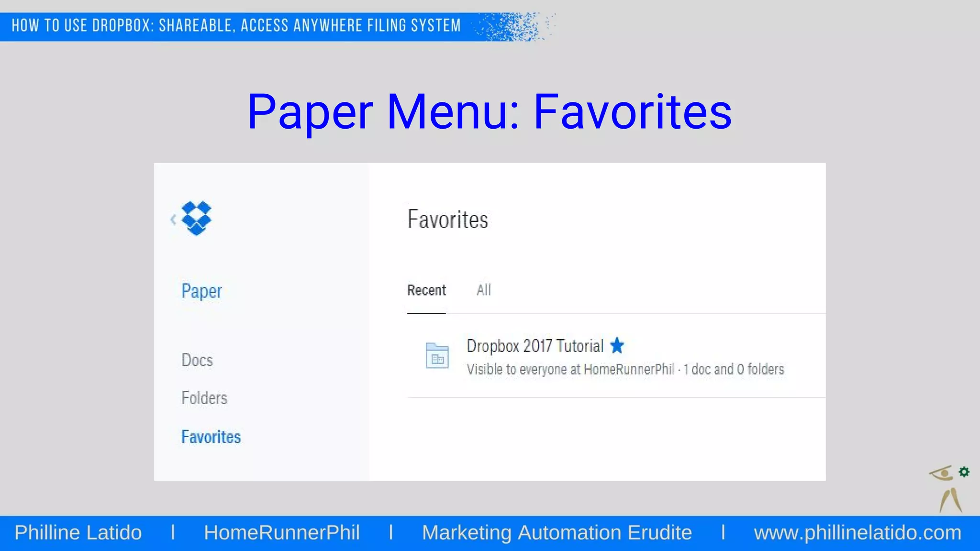Click 'Philline Latido' in the footer
This screenshot has width=980, height=551.
pos(78,533)
